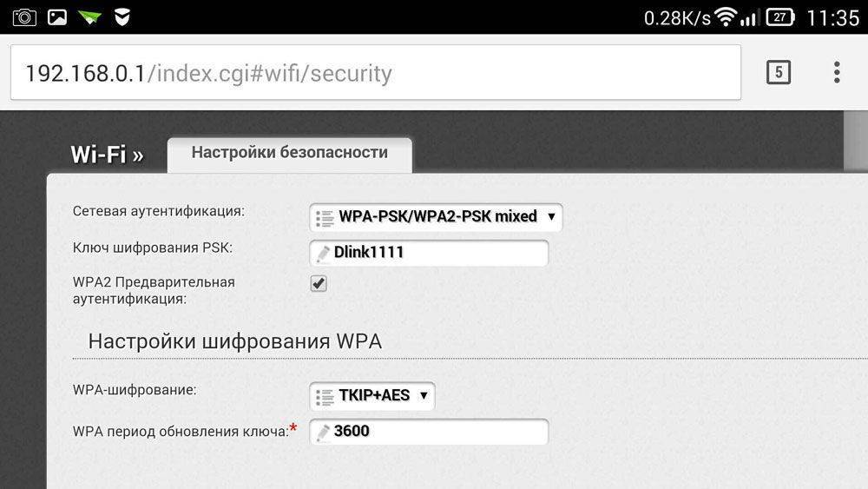868x489 pixels.
Task: Tap the green download arrow notification icon
Action: click(x=89, y=17)
